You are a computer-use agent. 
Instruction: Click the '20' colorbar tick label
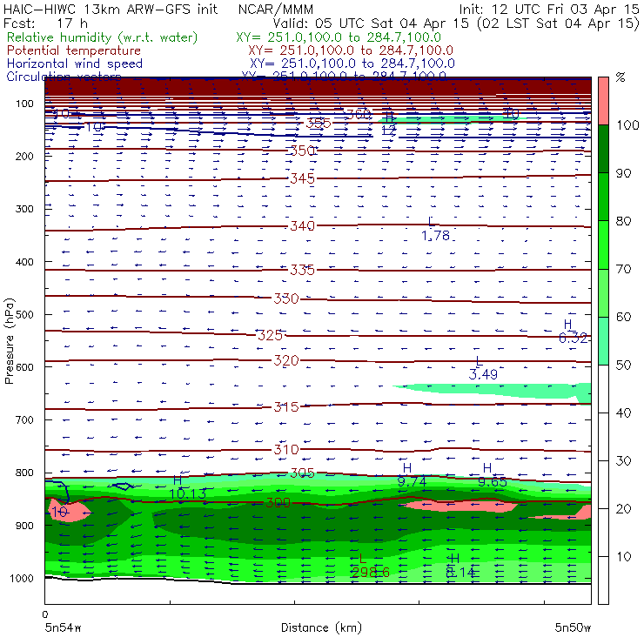(x=623, y=509)
